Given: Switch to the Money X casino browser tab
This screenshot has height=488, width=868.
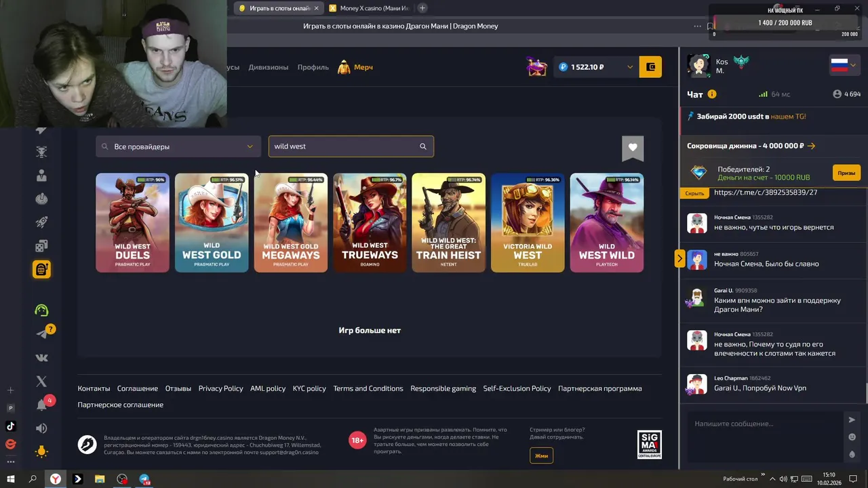Looking at the screenshot, I should pos(369,8).
